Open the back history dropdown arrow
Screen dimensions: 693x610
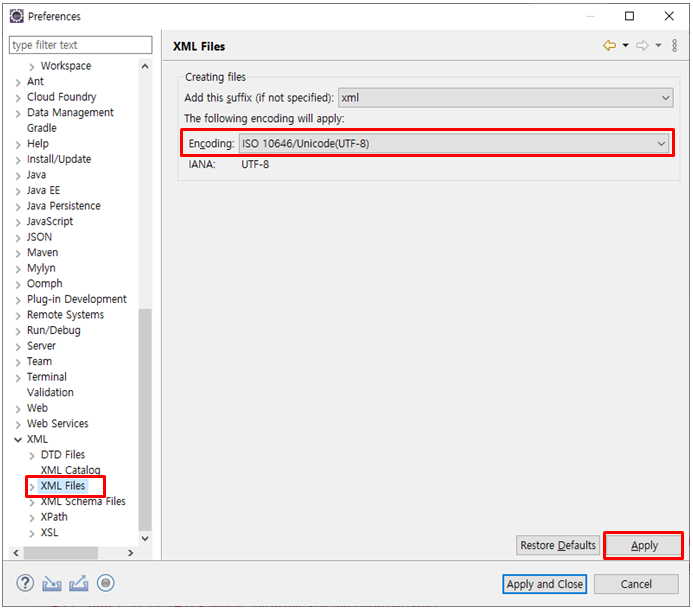coord(625,45)
